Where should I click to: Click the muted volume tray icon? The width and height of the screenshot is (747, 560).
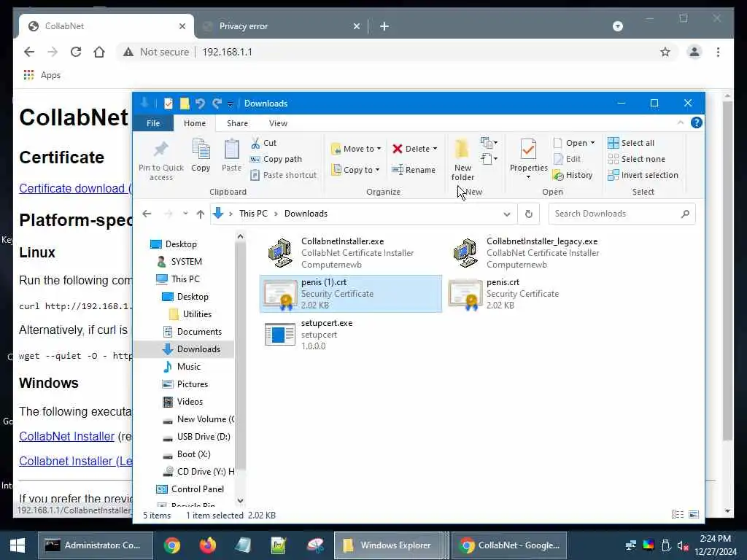683,545
